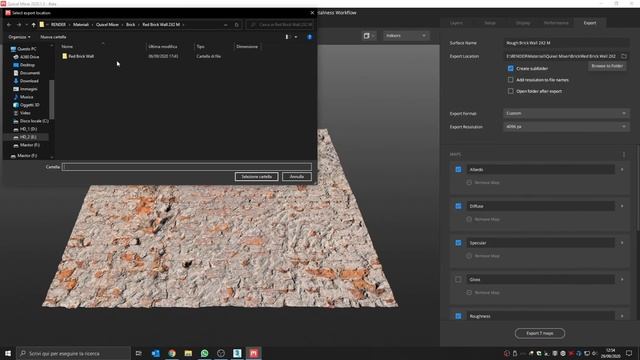Screen dimensions: 640x360
Task: Change the file view layout icon
Action: click(x=287, y=37)
